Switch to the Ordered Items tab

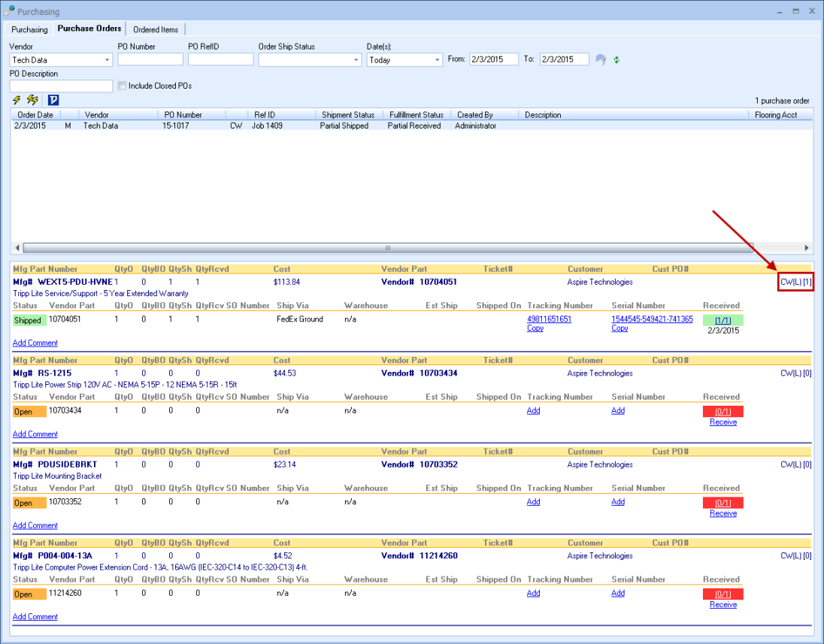[x=156, y=29]
